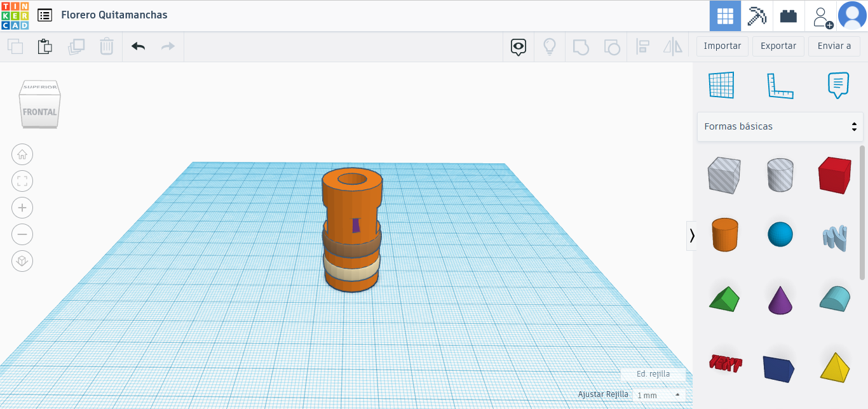This screenshot has height=409, width=868.
Task: Click the Ed. rejilla button
Action: (x=653, y=374)
